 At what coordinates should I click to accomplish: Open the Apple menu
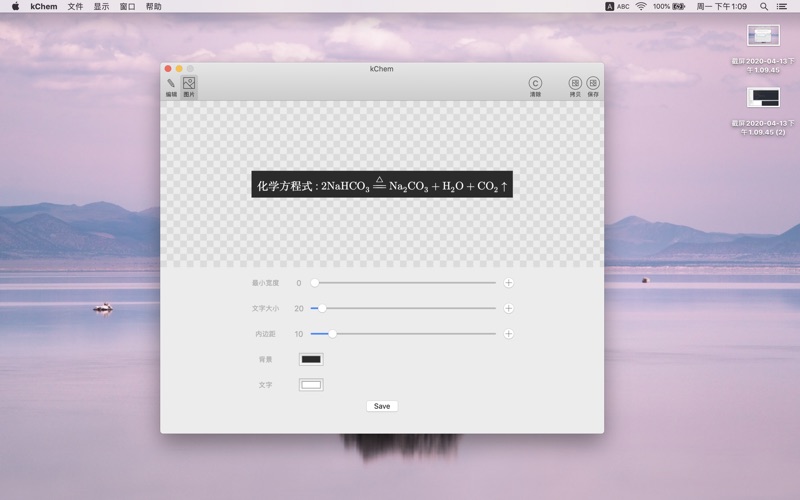(15, 6)
